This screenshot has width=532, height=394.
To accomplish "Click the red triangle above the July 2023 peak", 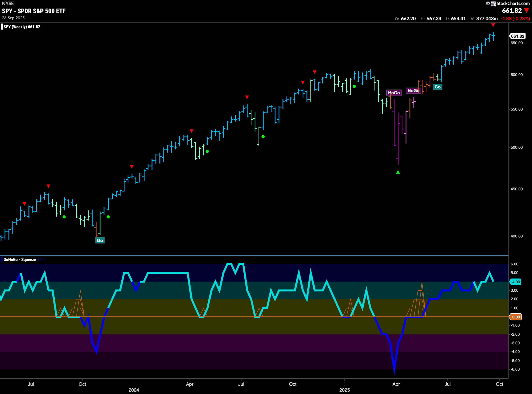I will [48, 186].
